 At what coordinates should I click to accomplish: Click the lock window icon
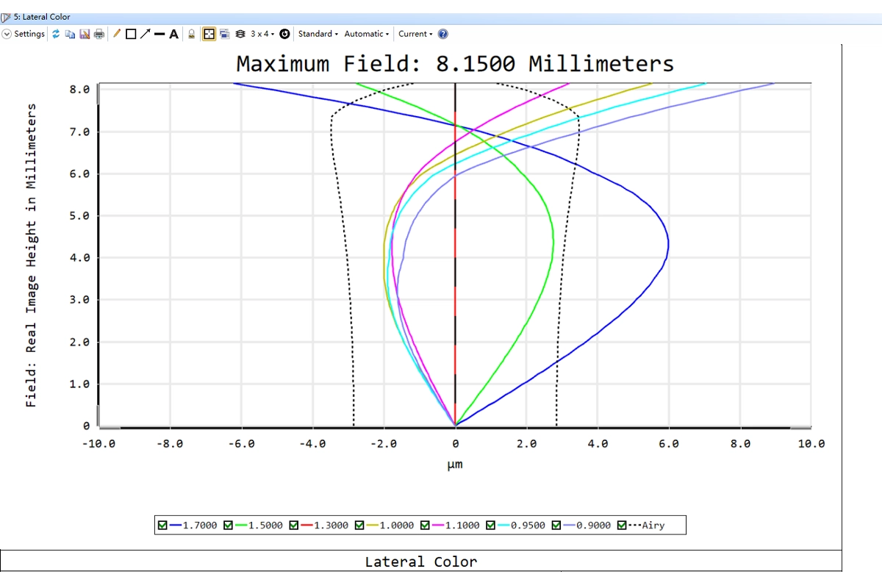pyautogui.click(x=192, y=34)
